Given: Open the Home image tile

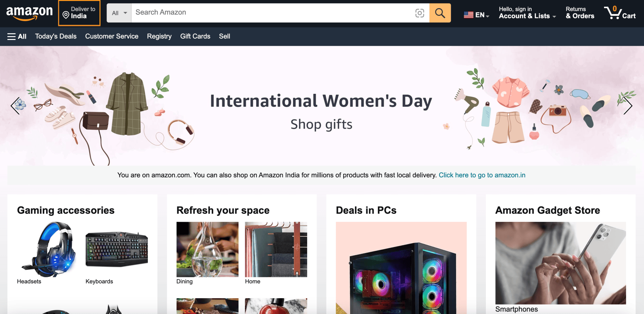Looking at the screenshot, I should [276, 249].
